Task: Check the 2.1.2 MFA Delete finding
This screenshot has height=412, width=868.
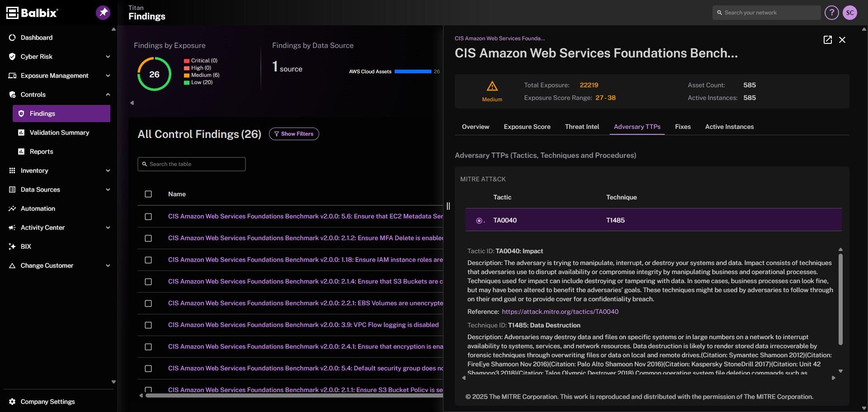Action: [x=148, y=238]
